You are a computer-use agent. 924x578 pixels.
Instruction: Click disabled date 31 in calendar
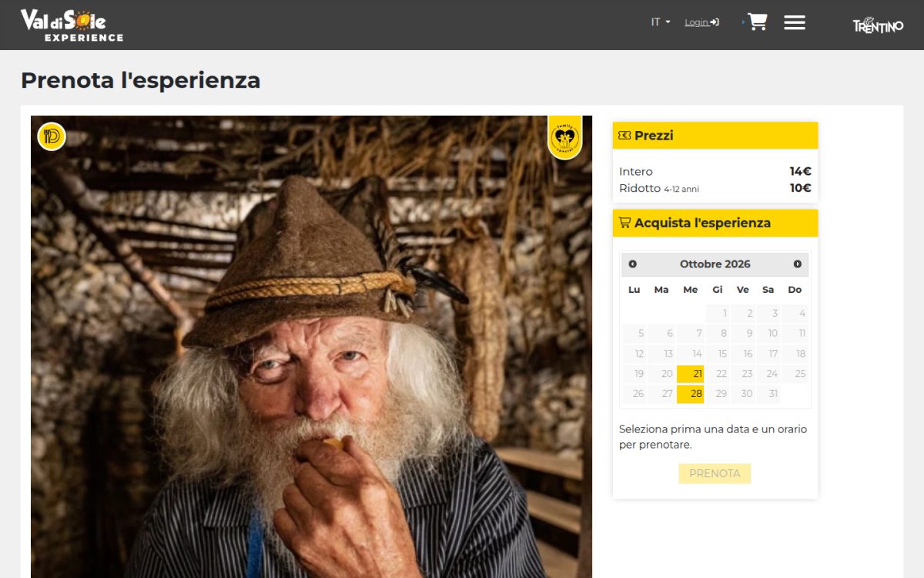point(768,394)
